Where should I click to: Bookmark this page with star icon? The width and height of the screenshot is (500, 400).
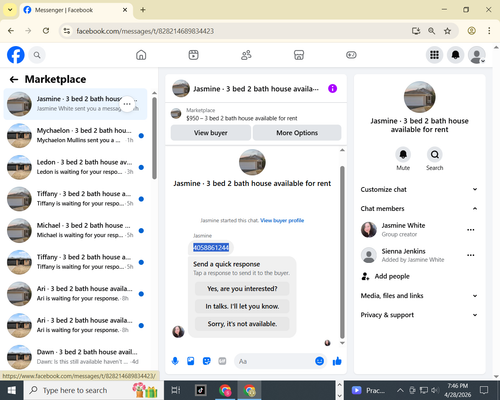pyautogui.click(x=447, y=31)
